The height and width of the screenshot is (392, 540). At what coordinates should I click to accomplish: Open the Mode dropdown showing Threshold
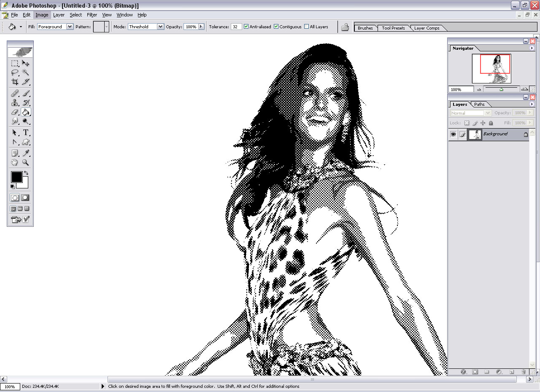pyautogui.click(x=160, y=27)
